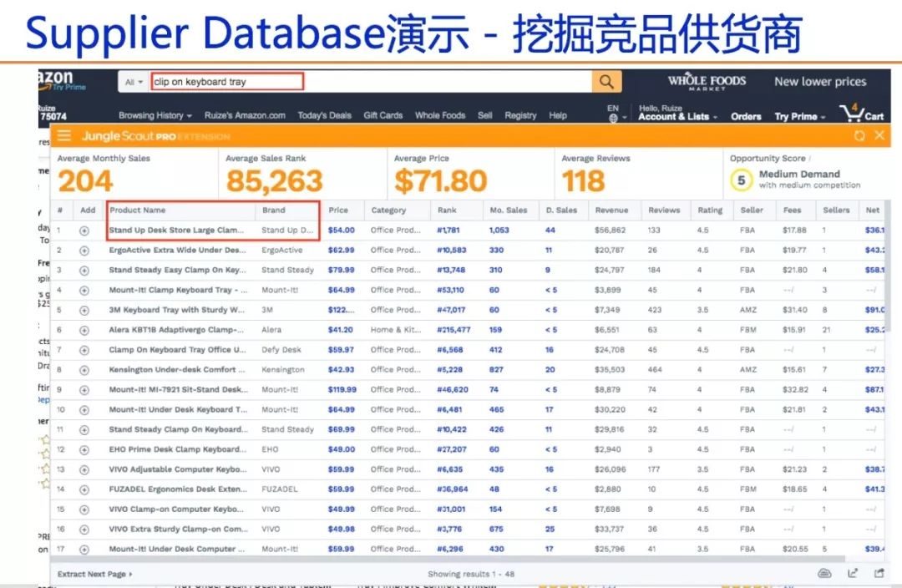Image resolution: width=902 pixels, height=588 pixels.
Task: Add Stand Steady Clamp On Keyboard row 11
Action: pos(84,430)
